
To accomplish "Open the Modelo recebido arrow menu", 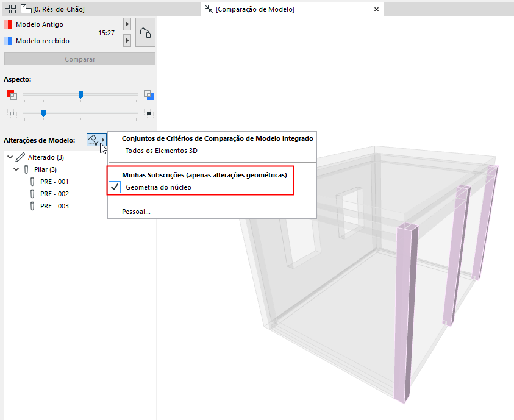I will point(127,41).
